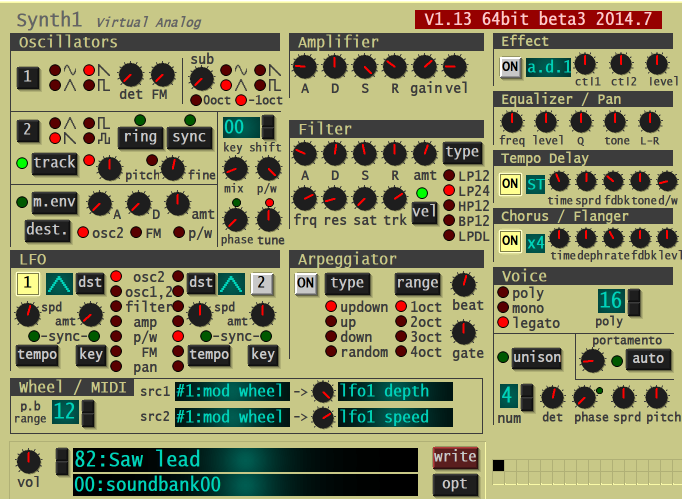This screenshot has width=682, height=499.
Task: Click the ring modulation button
Action: point(140,137)
